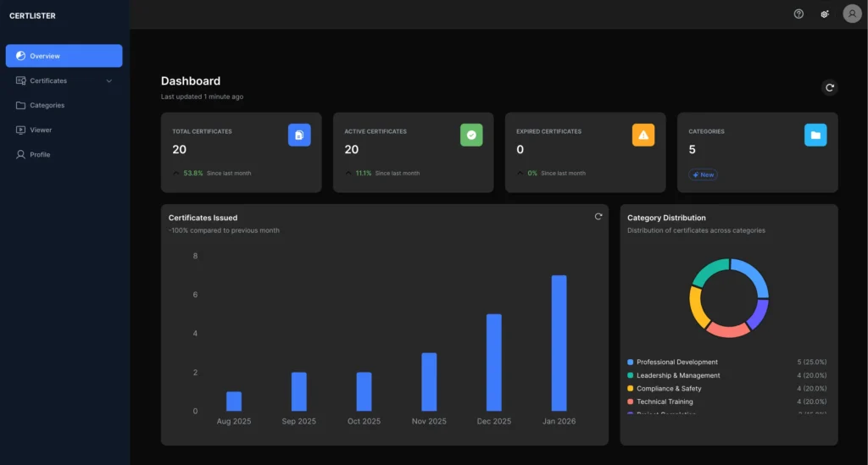The width and height of the screenshot is (868, 465).
Task: Click the Jan 2026 bar in chart
Action: click(559, 343)
